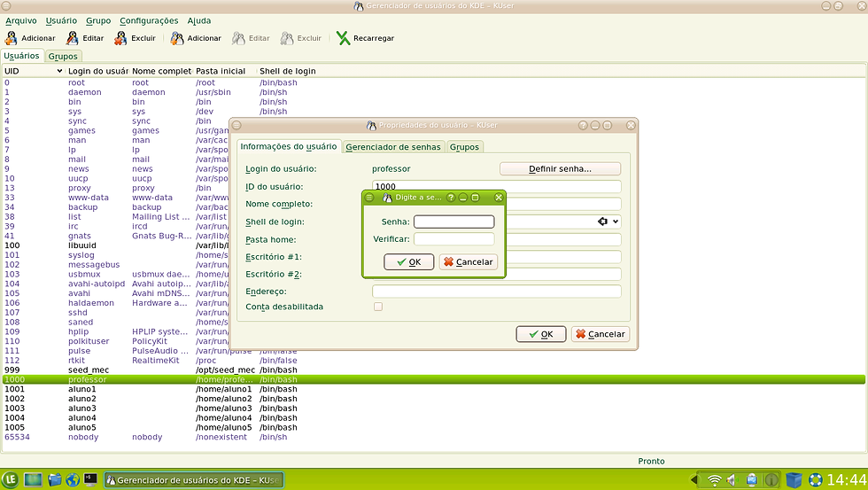
Task: Click Cancelar in Propriedades do usuário dialog
Action: click(601, 334)
